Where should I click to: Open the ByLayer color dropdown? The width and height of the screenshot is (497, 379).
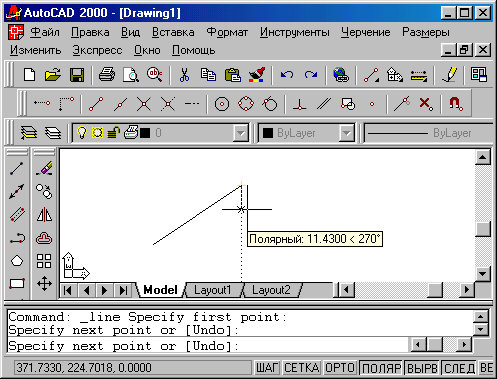[347, 133]
